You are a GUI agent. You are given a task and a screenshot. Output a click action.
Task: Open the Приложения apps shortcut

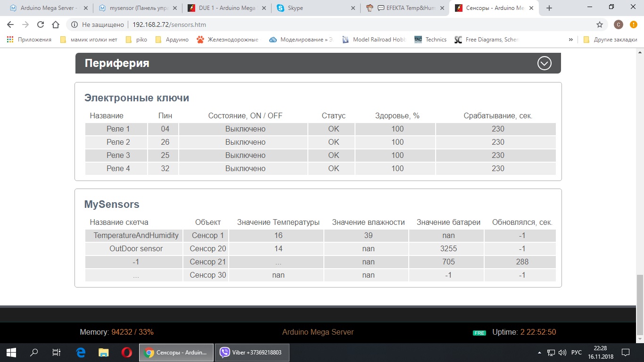tap(29, 40)
